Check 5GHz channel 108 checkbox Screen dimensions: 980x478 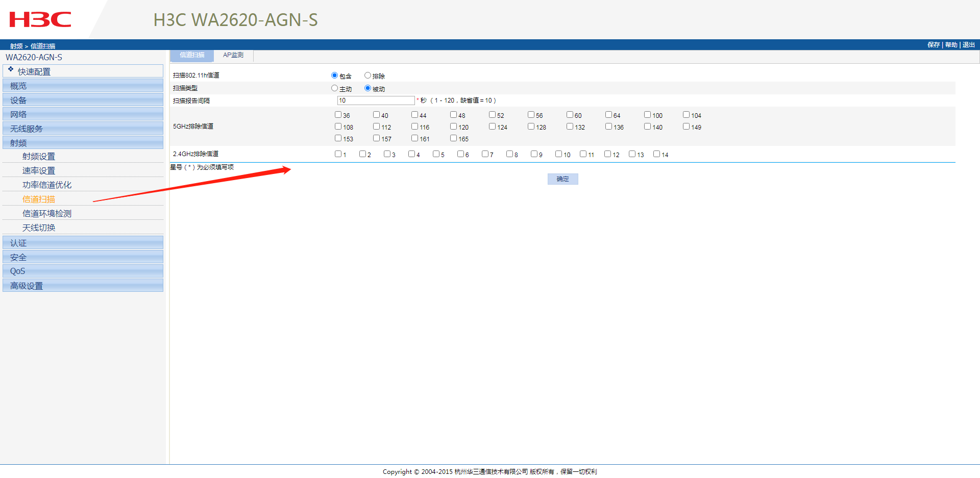338,127
